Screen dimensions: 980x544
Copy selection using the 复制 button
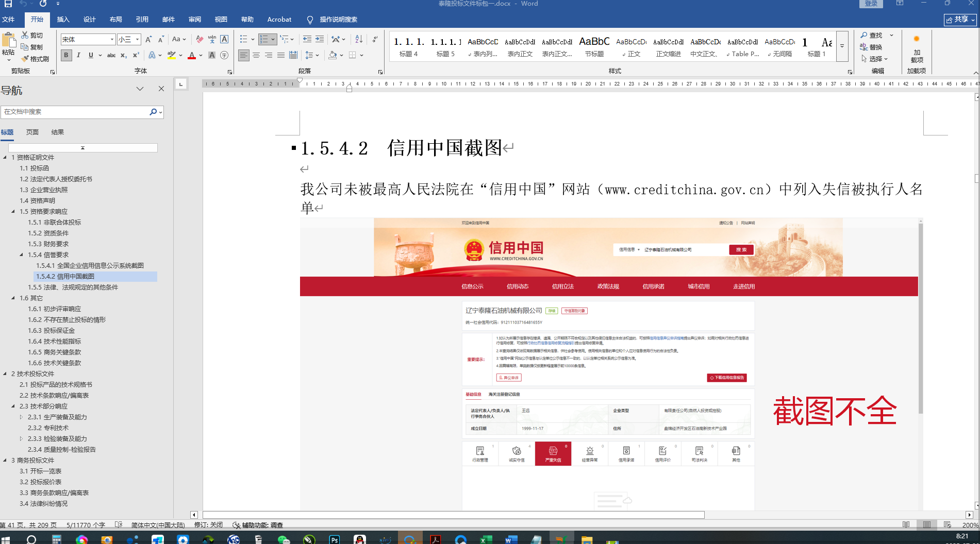32,47
